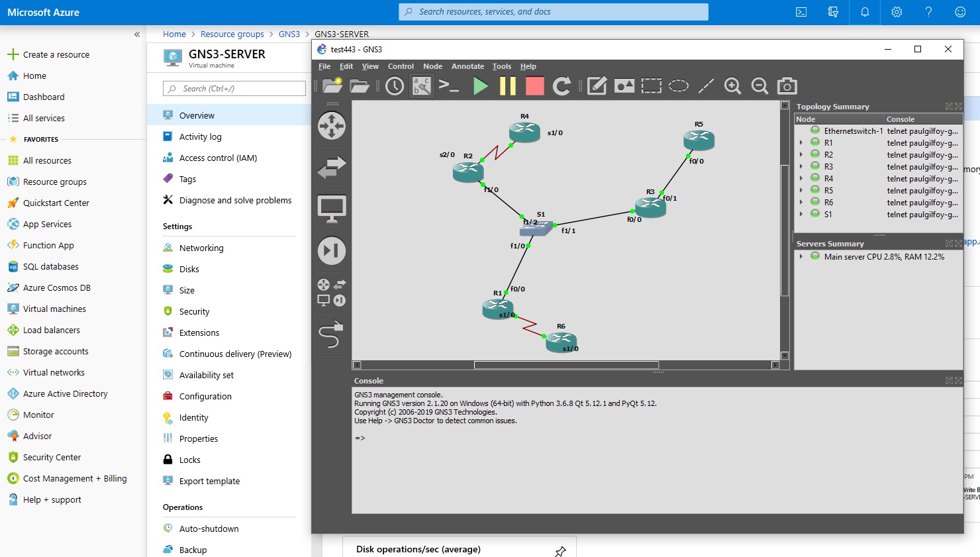Click Azure search resources box
Screen dimensions: 980x557
(x=554, y=12)
